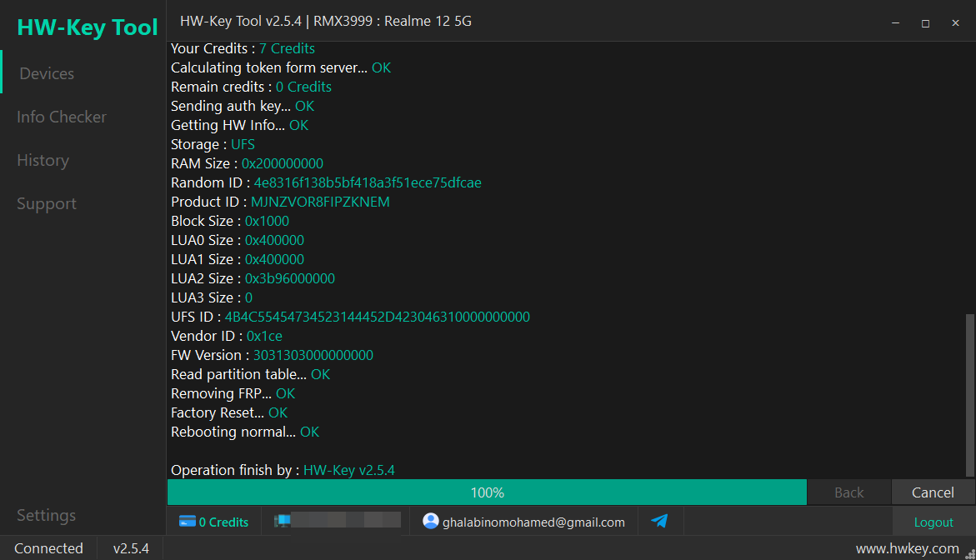Click the Storage value UFS
Viewport: 976px width, 560px height.
(x=243, y=144)
